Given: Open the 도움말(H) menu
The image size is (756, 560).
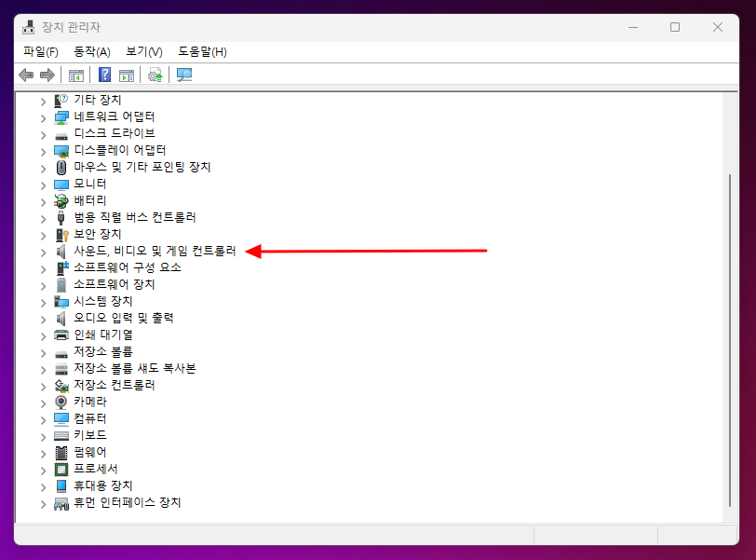Looking at the screenshot, I should click(203, 51).
